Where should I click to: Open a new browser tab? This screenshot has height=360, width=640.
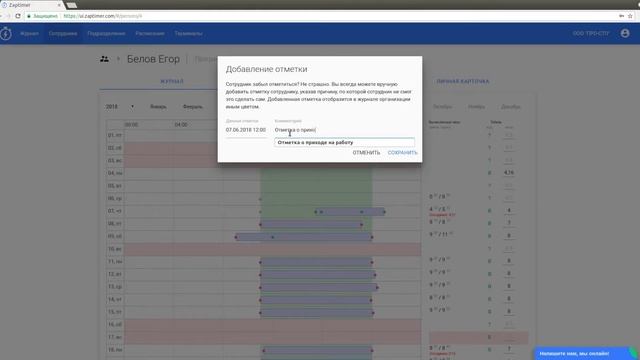coord(71,5)
